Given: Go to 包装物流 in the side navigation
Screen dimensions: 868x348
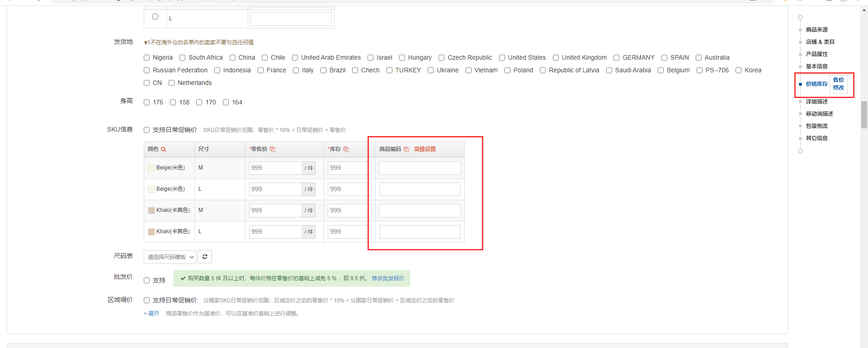Looking at the screenshot, I should [x=816, y=126].
